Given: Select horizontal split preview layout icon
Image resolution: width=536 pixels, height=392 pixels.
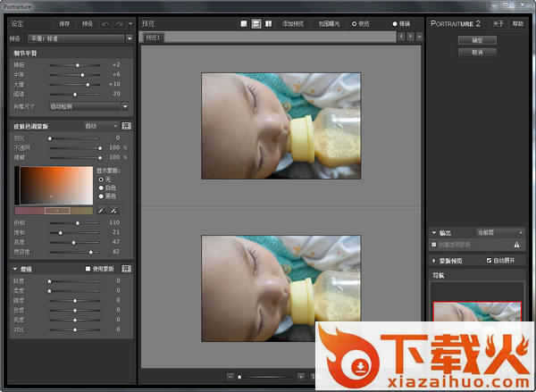Looking at the screenshot, I should point(255,23).
